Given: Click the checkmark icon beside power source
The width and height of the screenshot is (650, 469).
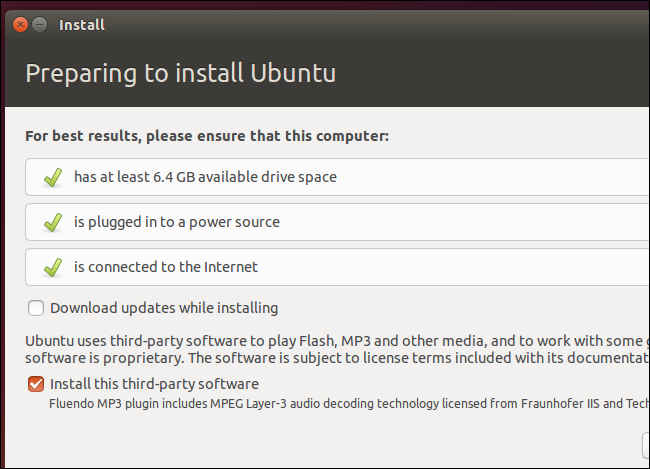Looking at the screenshot, I should click(53, 223).
